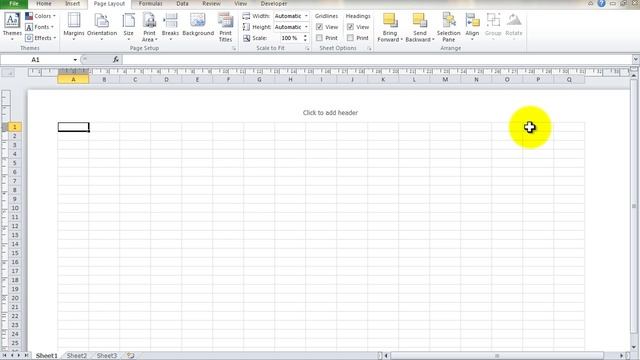Click the Group objects icon

(493, 25)
